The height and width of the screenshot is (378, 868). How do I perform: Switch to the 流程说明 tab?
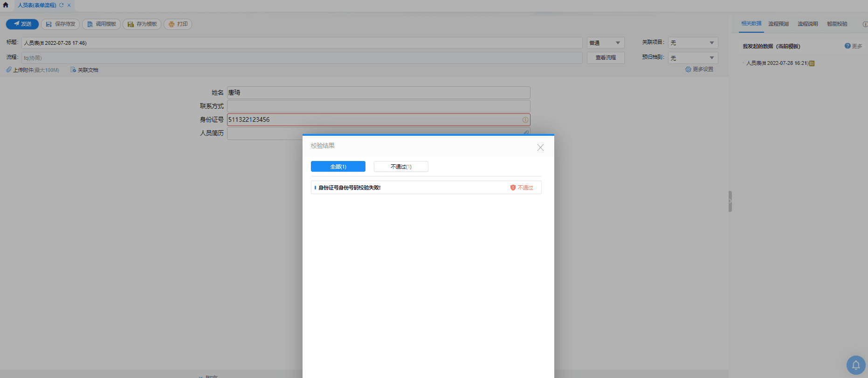click(808, 24)
